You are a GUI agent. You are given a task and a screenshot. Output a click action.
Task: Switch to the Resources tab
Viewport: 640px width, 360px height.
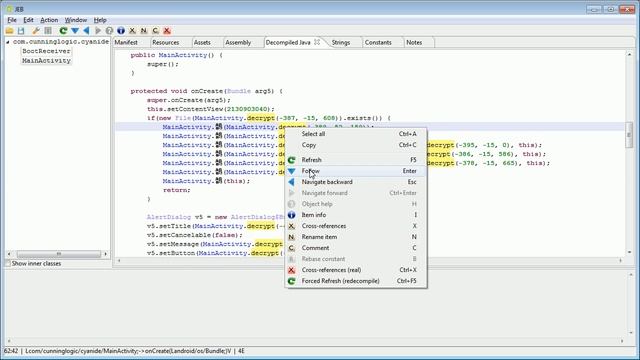(166, 42)
